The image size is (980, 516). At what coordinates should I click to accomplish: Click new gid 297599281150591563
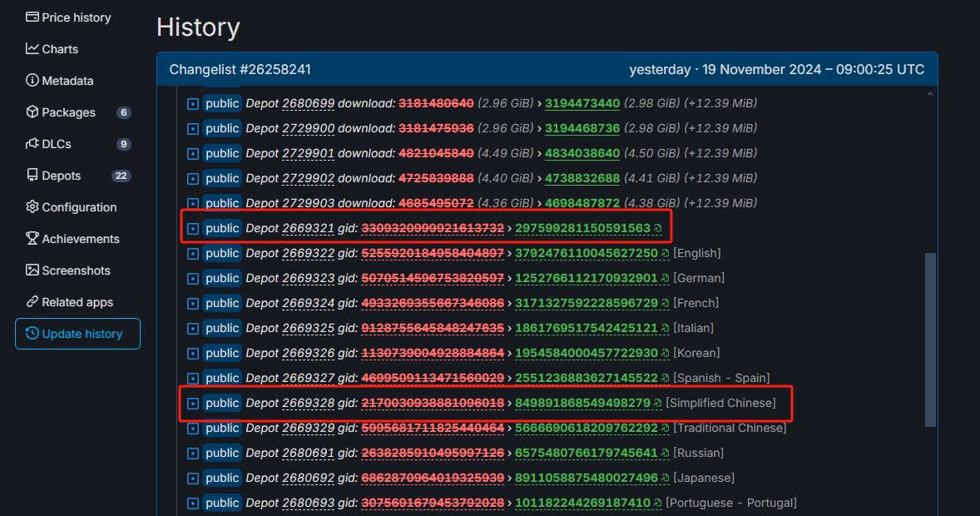[x=582, y=228]
